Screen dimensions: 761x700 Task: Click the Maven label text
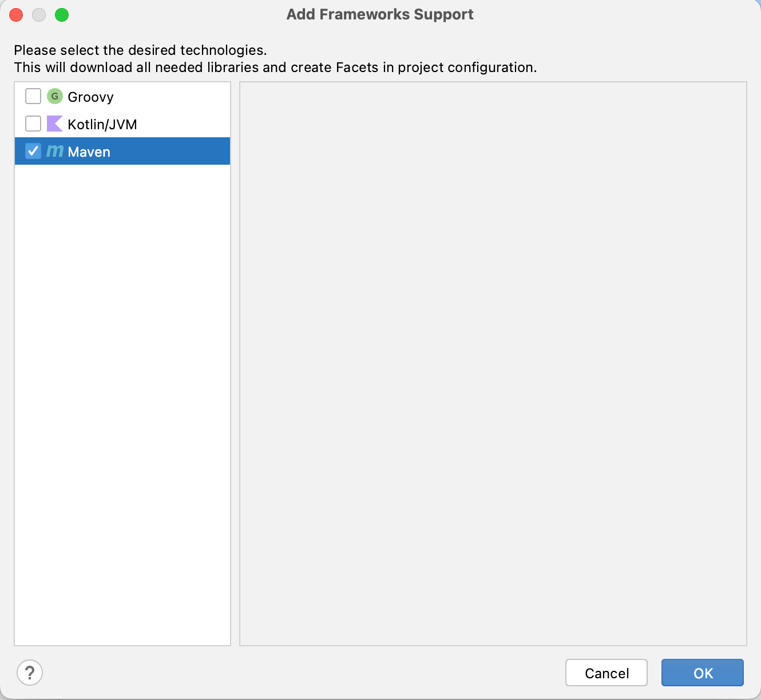point(89,152)
